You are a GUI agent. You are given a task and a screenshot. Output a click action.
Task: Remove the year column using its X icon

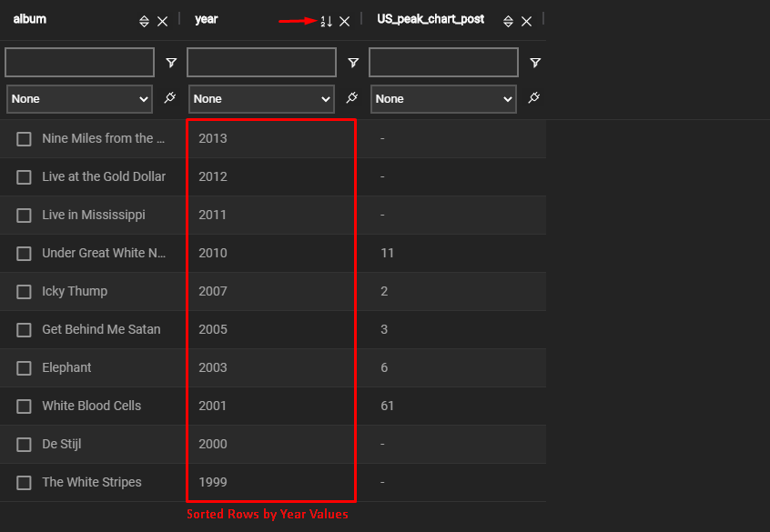pos(344,22)
